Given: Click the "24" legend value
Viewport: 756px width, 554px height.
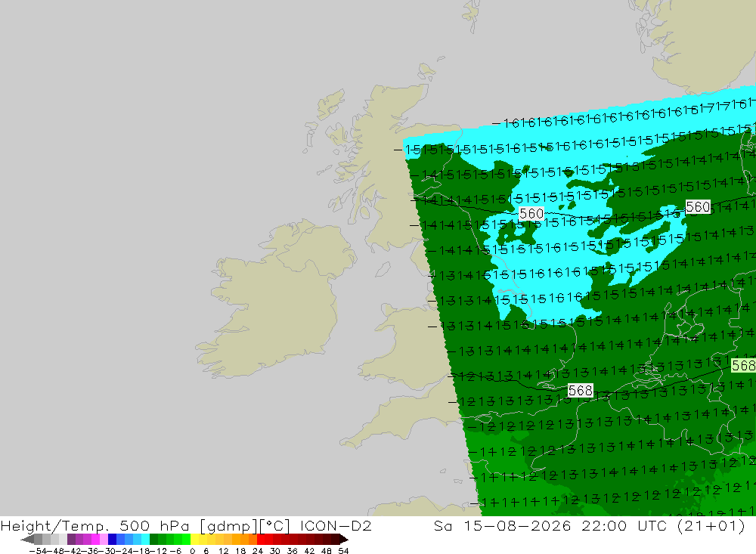Looking at the screenshot, I should [x=258, y=551].
